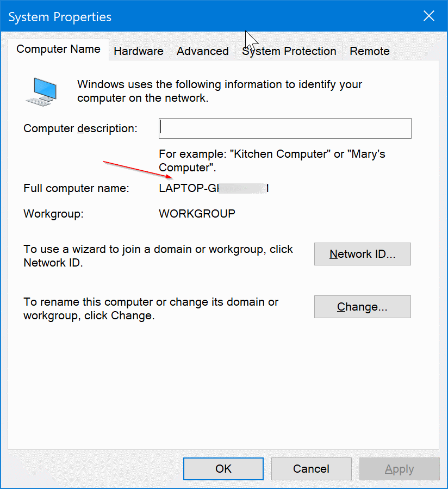
Task: Click OK to confirm changes
Action: coord(223,468)
